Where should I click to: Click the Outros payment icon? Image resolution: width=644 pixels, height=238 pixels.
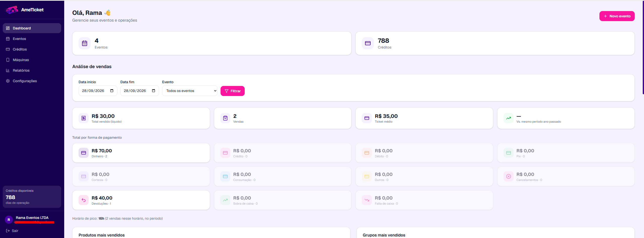(367, 176)
